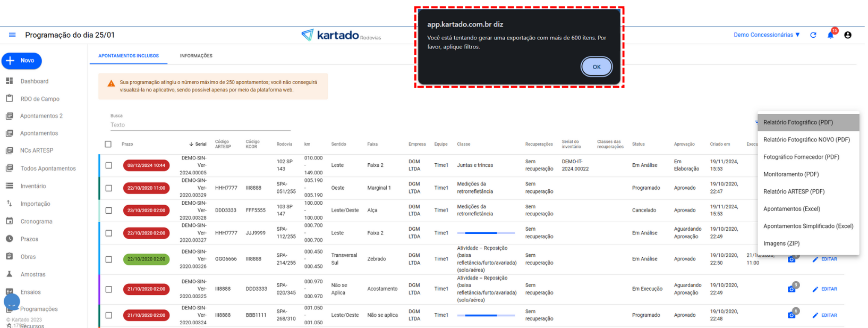Screen dimensions: 868x328
Task: Select checkbox for row dated 23/10/2020 02:00
Action: pyautogui.click(x=109, y=211)
